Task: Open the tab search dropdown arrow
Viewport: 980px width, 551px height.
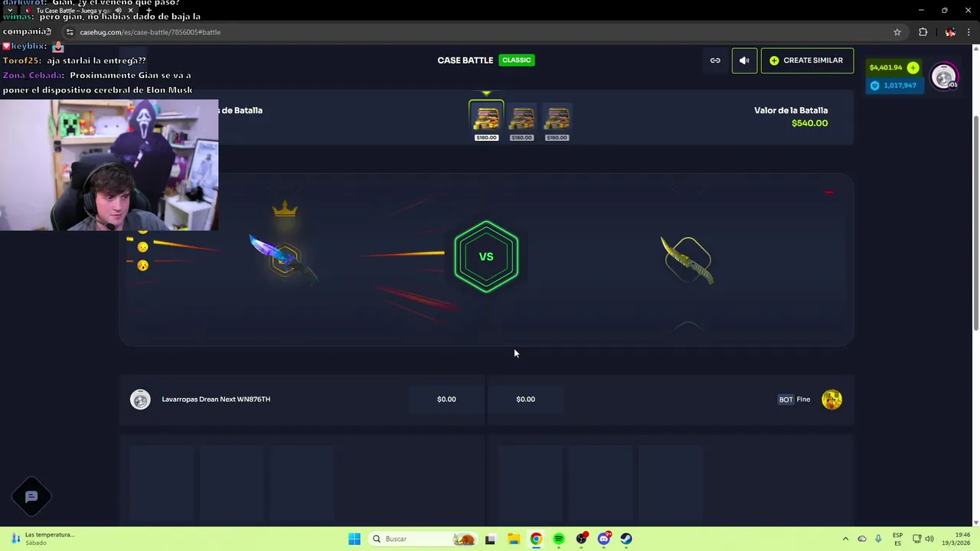Action: (10, 11)
